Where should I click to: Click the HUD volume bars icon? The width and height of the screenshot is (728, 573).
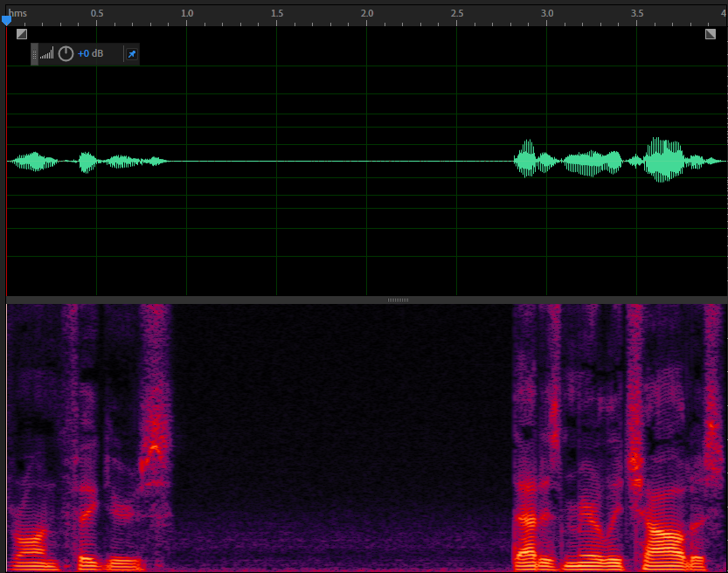46,54
